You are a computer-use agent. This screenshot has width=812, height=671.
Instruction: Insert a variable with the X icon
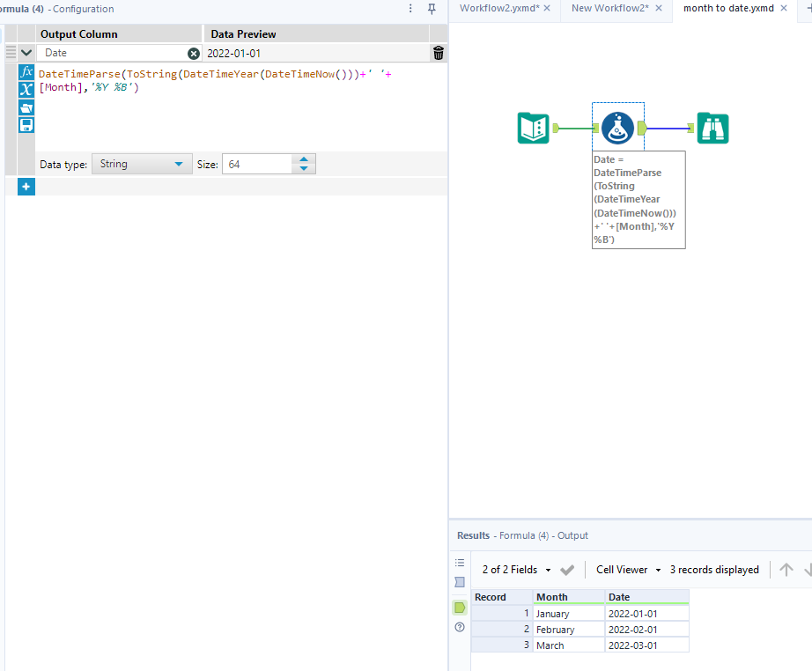tap(26, 90)
